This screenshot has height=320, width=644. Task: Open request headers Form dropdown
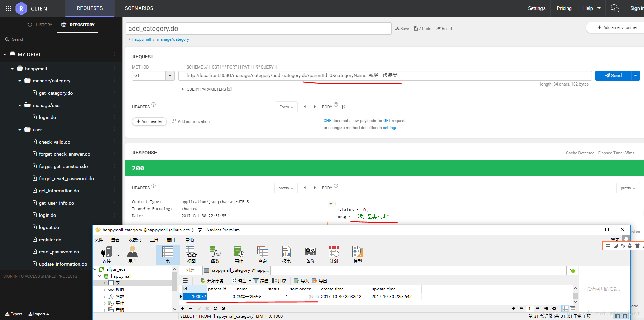click(x=286, y=107)
